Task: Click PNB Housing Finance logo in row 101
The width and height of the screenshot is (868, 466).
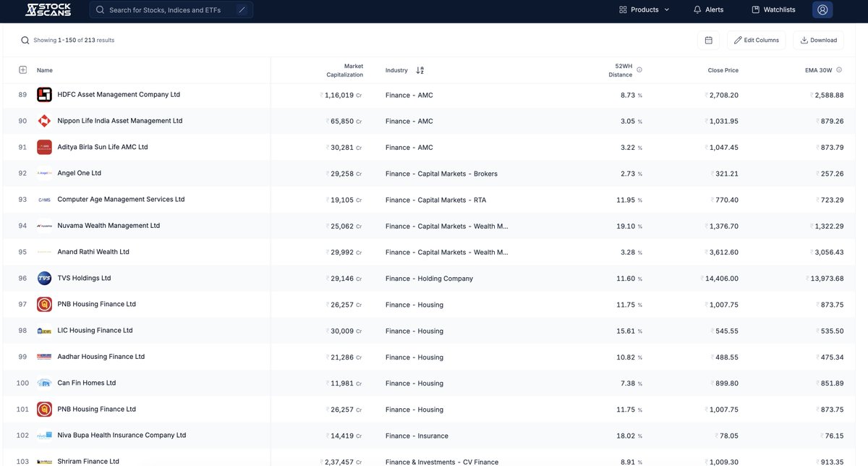Action: [44, 410]
